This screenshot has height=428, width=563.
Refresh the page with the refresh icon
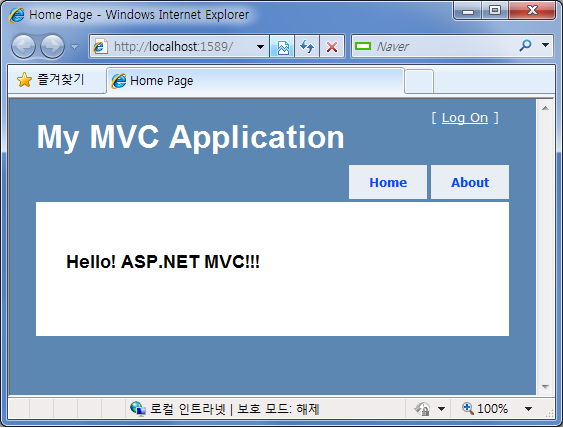click(307, 47)
